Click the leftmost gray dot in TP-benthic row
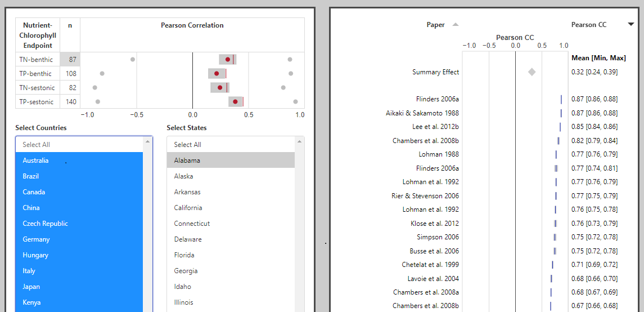The height and width of the screenshot is (312, 644). click(x=102, y=73)
